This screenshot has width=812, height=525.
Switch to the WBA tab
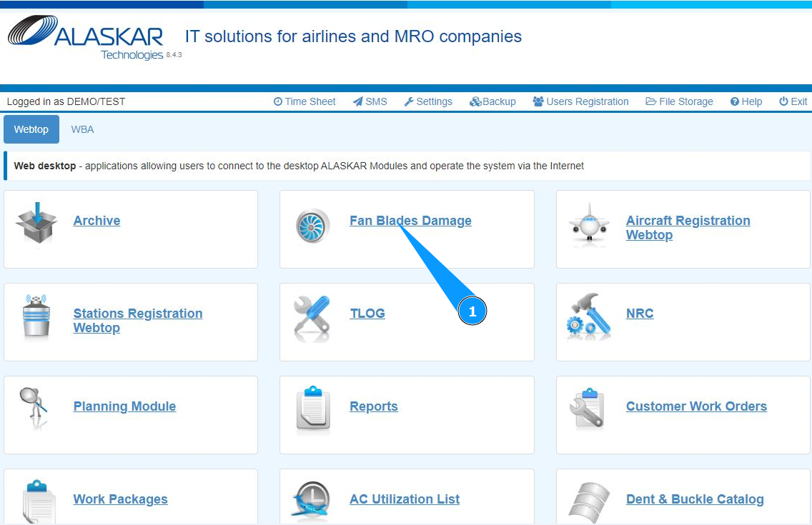point(82,129)
